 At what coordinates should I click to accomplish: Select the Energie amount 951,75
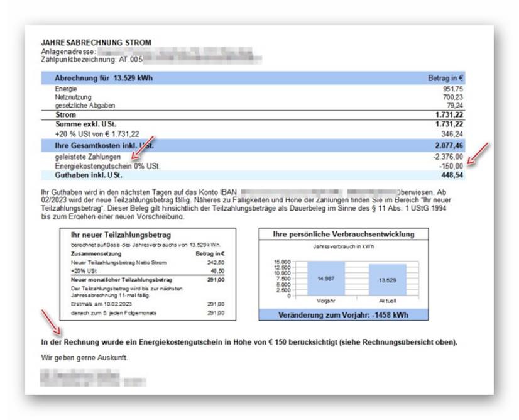point(453,89)
